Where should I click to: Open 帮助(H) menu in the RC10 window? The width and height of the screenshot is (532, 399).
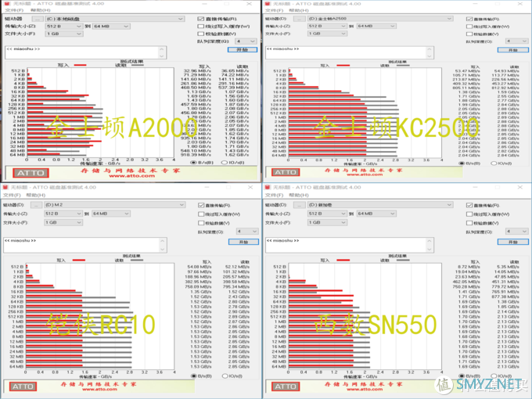point(36,195)
